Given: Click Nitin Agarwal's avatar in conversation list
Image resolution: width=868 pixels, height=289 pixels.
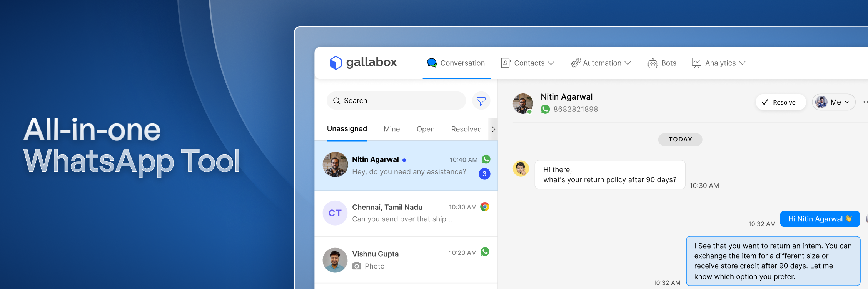Looking at the screenshot, I should (335, 164).
